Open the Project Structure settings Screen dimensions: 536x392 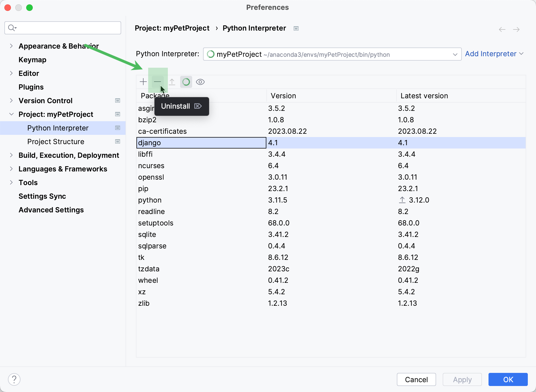55,141
